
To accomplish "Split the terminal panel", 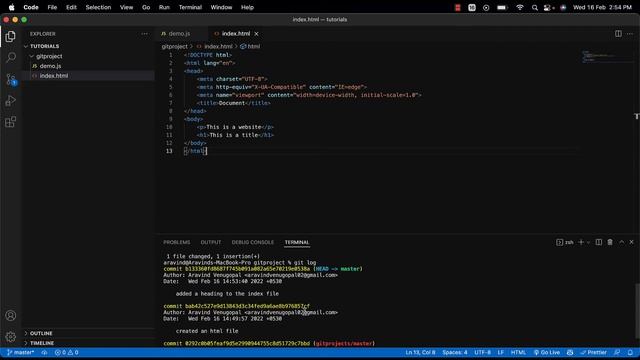I will (x=599, y=242).
